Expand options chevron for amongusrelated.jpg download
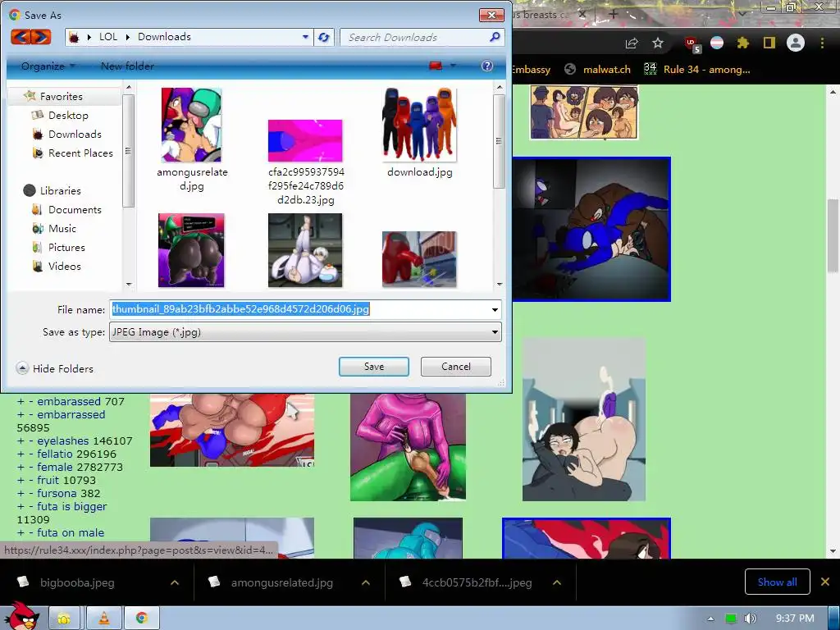The width and height of the screenshot is (840, 630). pos(366,582)
